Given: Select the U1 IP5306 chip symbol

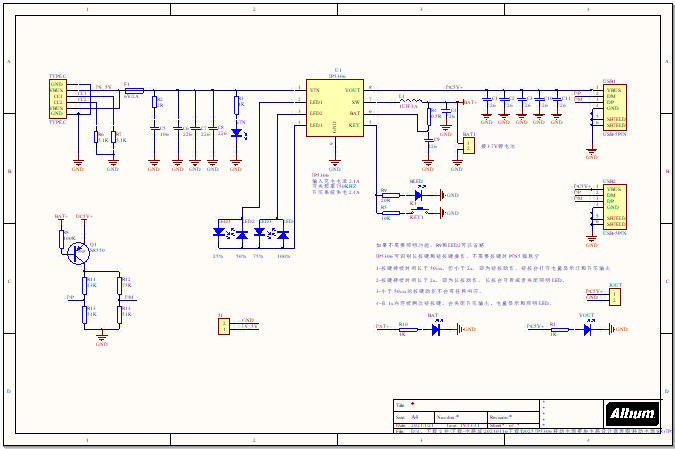Looking at the screenshot, I should [x=334, y=108].
